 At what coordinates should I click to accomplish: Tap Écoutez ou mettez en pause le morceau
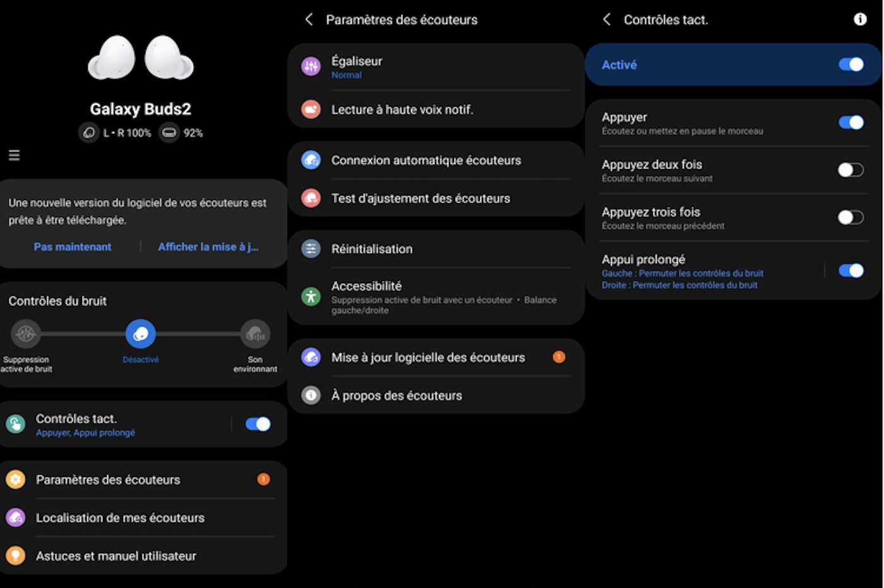(683, 131)
